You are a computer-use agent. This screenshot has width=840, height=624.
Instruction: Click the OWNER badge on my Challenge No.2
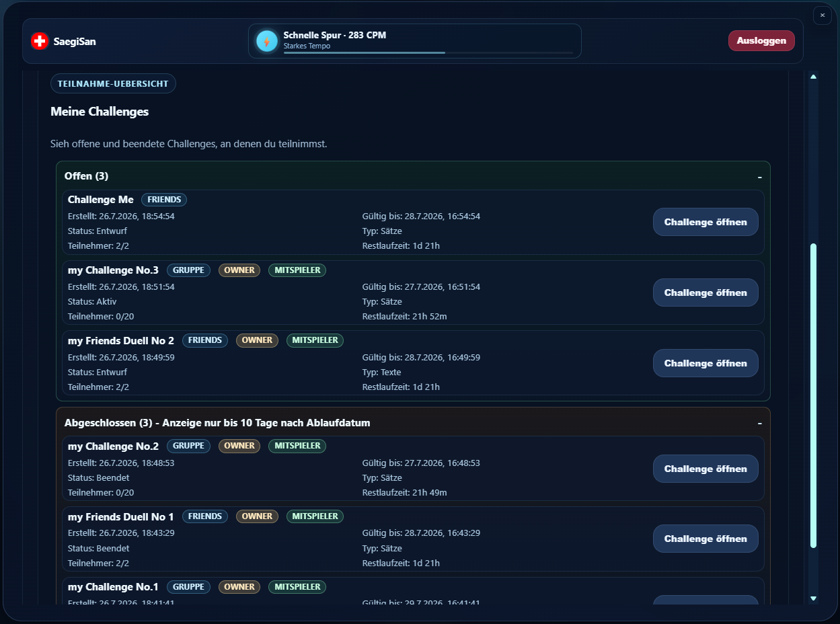point(239,446)
